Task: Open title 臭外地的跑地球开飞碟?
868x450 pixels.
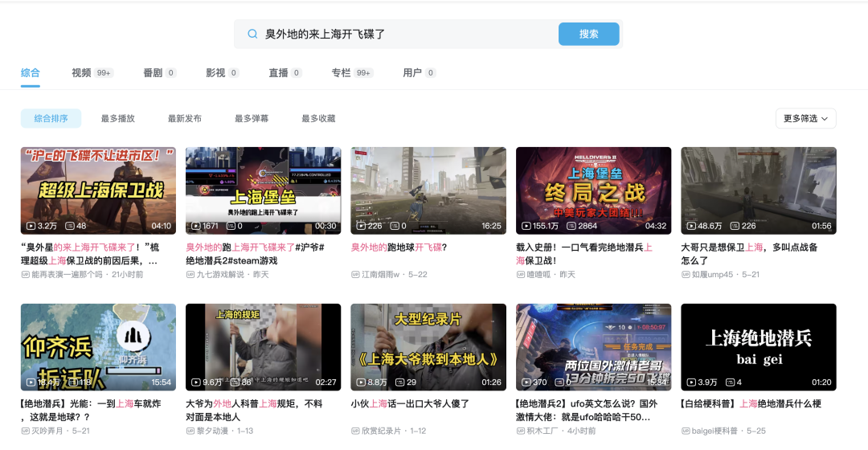Action: (x=399, y=247)
